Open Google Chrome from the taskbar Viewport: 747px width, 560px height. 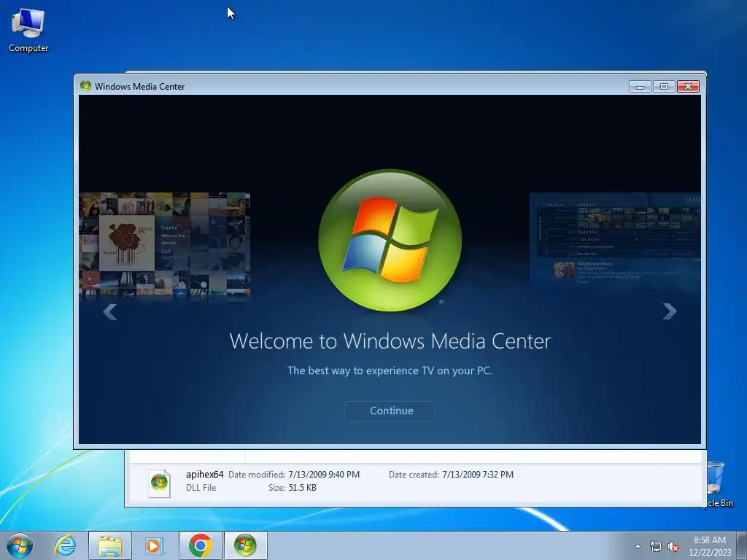point(200,545)
